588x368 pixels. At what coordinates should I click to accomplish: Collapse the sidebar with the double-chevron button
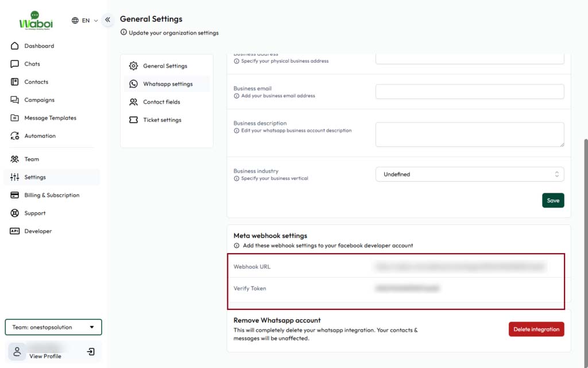[x=107, y=20]
